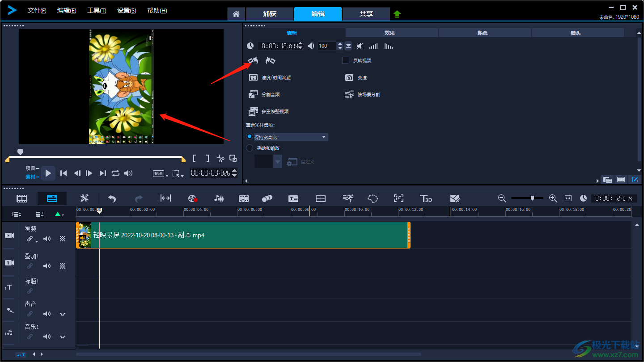
Task: Open the 变速 variable speed option
Action: (356, 77)
